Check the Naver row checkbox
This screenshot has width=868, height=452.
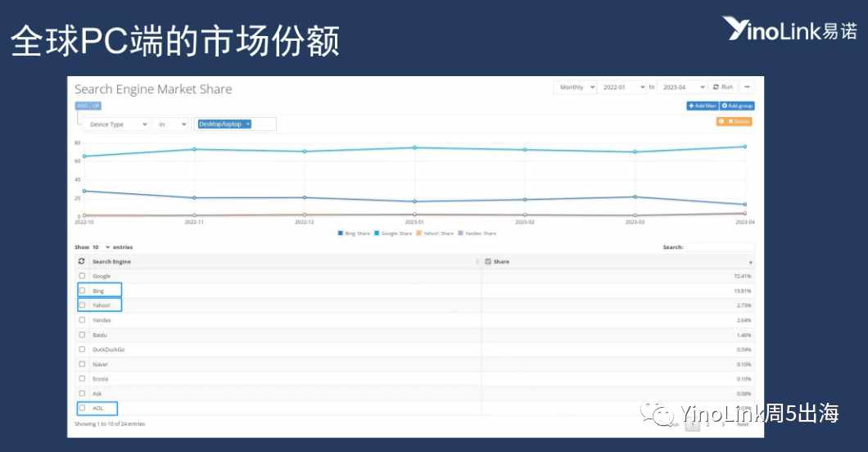82,364
